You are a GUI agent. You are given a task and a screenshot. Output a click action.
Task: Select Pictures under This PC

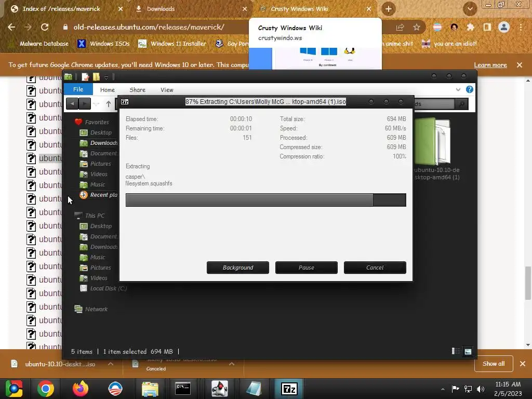pos(96,268)
